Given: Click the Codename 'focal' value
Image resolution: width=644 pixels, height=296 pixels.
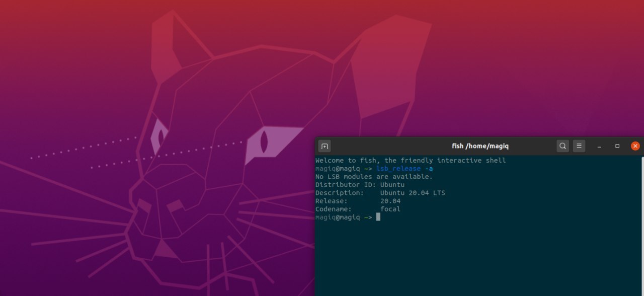Looking at the screenshot, I should pyautogui.click(x=390, y=209).
